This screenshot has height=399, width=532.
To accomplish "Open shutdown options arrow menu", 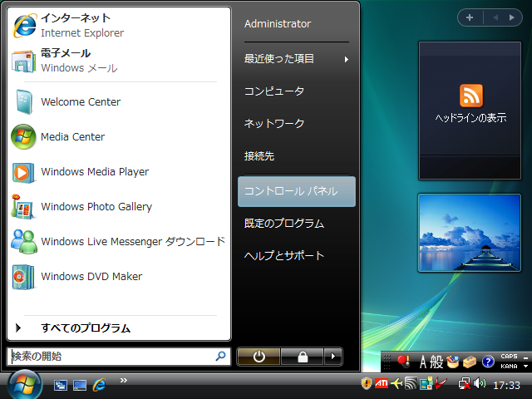I will [x=332, y=357].
